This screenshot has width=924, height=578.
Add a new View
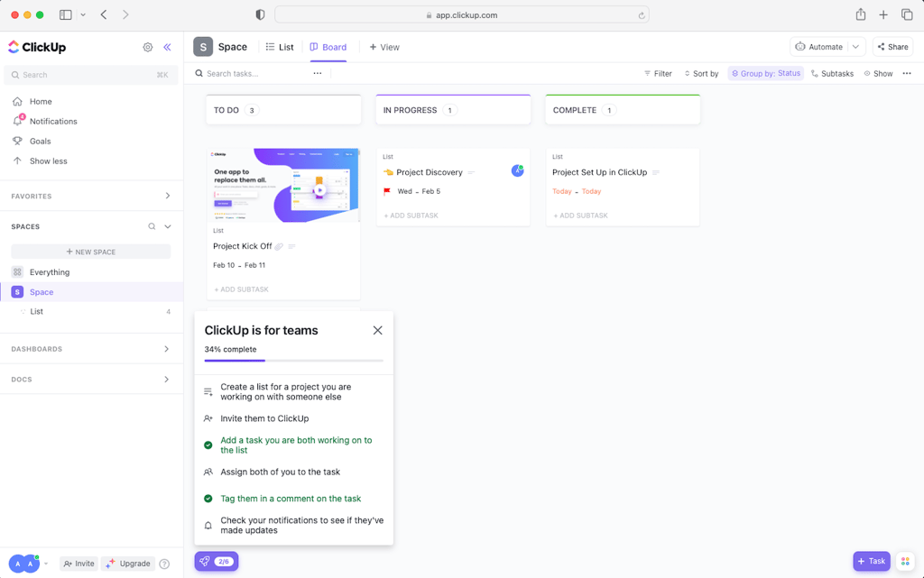point(384,47)
